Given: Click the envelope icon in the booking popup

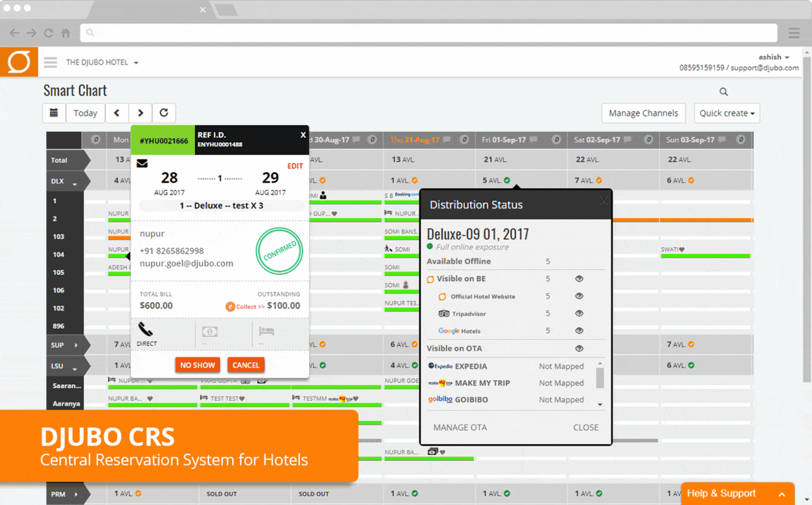Looking at the screenshot, I should (x=142, y=163).
